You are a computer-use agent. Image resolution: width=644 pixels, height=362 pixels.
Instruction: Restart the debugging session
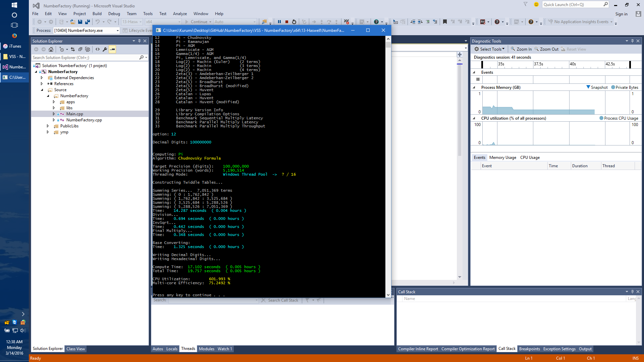click(294, 22)
